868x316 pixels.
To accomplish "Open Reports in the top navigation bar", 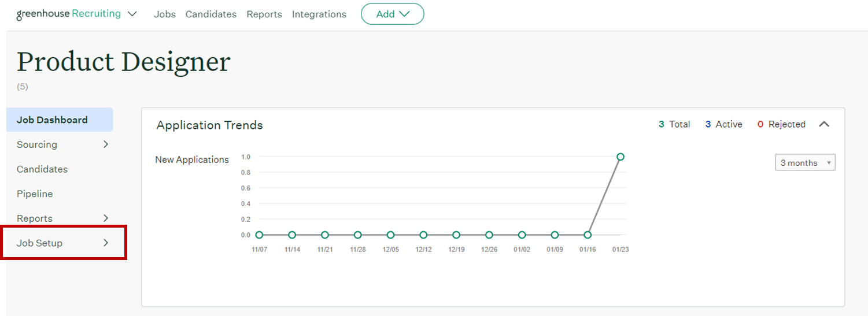I will [264, 14].
